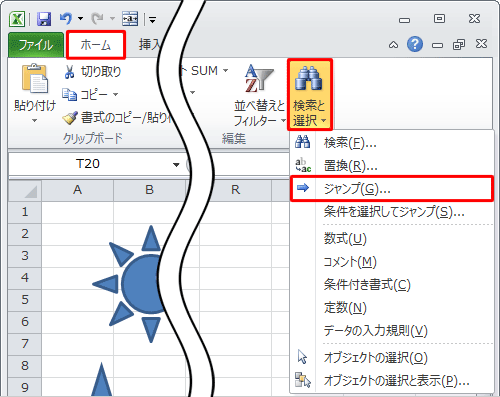Undo the last action
Screen dimensions: 500x397
pos(66,18)
